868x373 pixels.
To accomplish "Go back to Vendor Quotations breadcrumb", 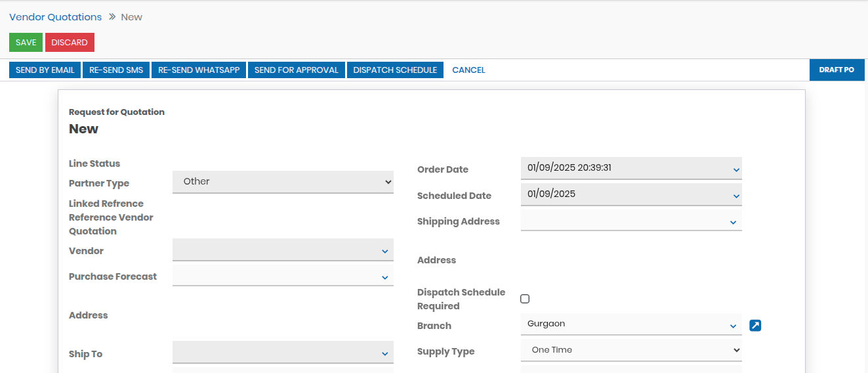I will coord(56,17).
